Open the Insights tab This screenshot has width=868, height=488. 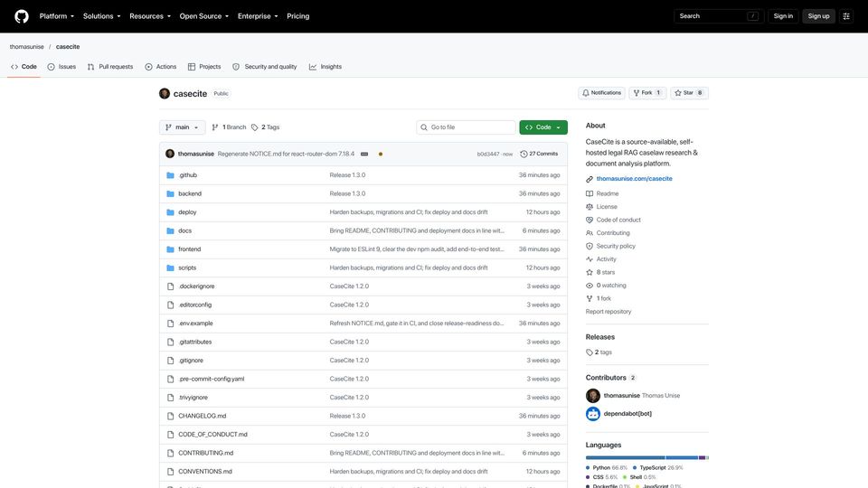(325, 66)
